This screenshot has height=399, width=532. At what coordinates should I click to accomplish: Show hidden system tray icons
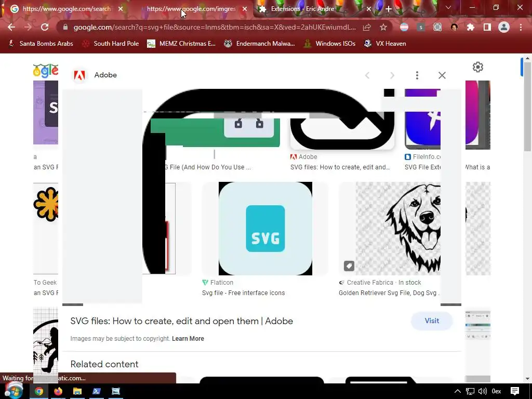458,392
